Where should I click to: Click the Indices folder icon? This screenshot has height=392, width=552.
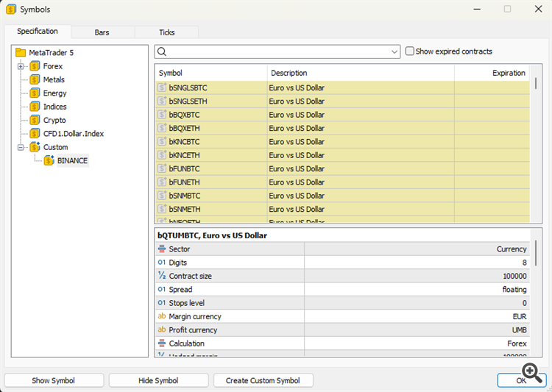[x=35, y=107]
